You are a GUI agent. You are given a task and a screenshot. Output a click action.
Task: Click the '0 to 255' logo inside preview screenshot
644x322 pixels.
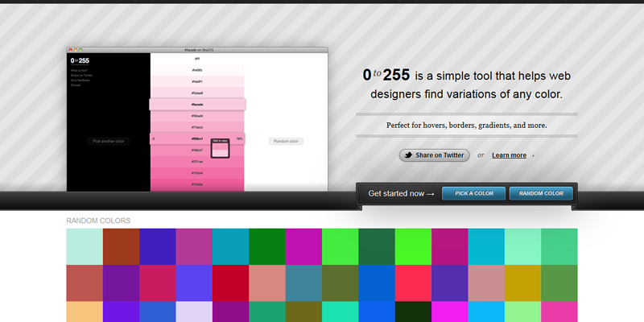(x=80, y=61)
